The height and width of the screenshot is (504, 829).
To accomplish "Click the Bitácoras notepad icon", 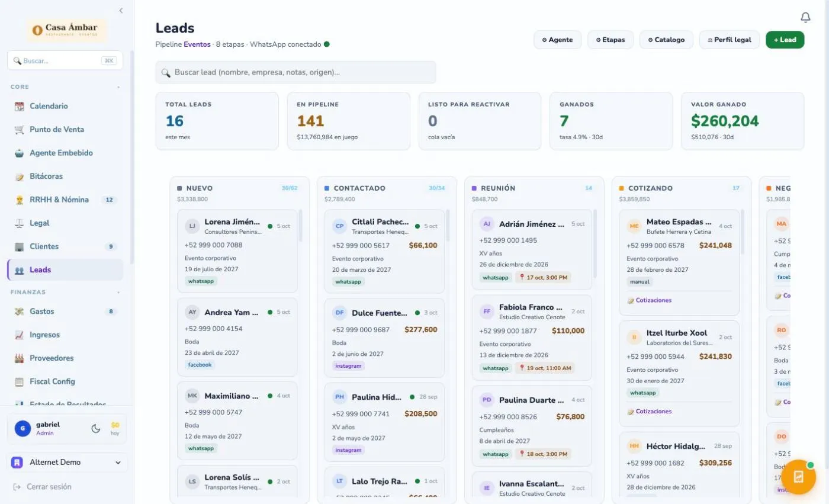I will [19, 176].
